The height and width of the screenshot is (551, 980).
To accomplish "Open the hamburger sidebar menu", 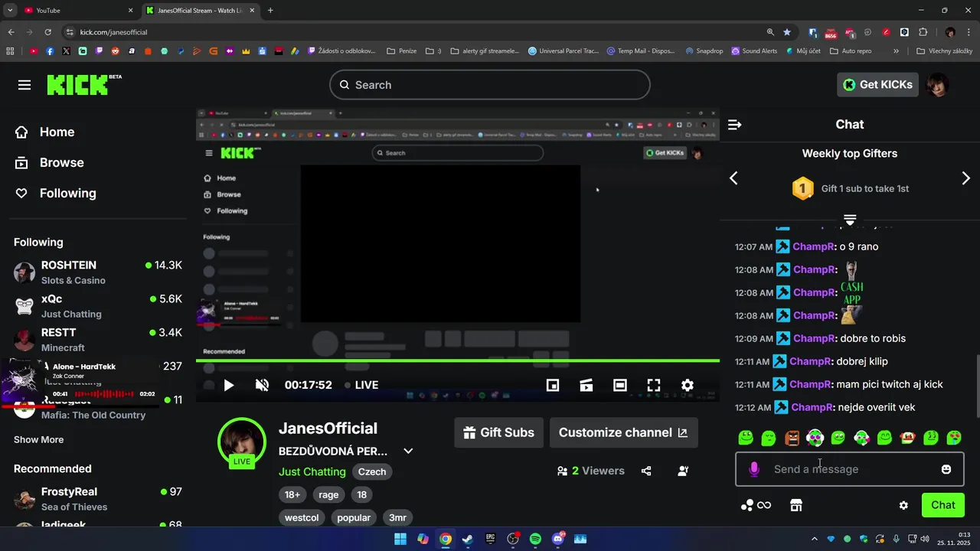I will pyautogui.click(x=24, y=85).
